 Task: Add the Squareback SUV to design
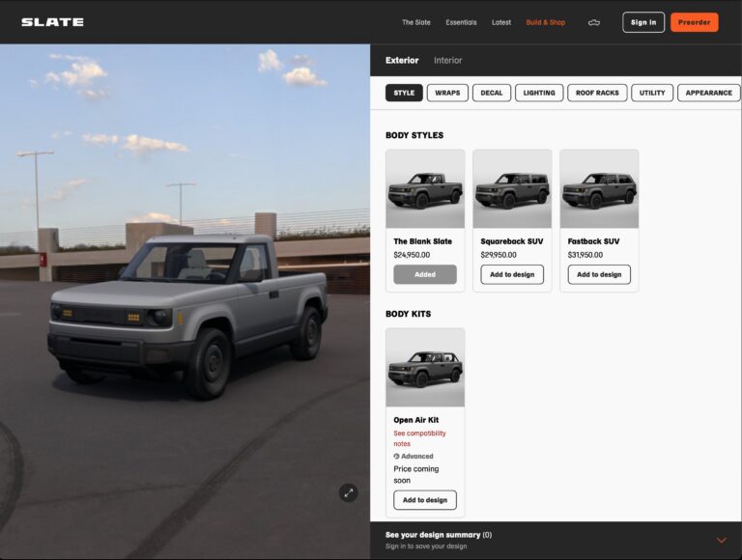(512, 274)
